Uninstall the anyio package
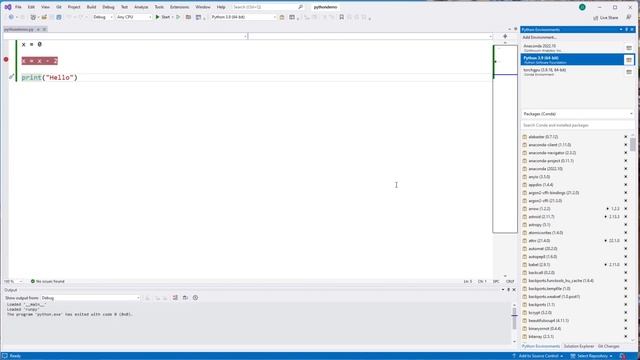 point(625,177)
